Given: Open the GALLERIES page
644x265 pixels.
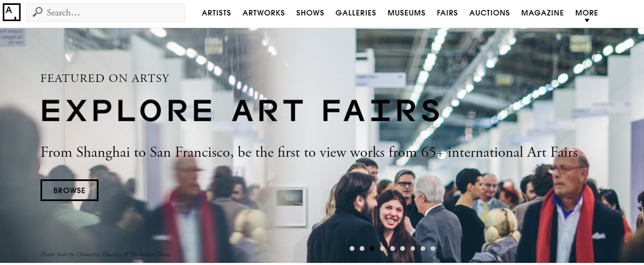Looking at the screenshot, I should click(356, 13).
